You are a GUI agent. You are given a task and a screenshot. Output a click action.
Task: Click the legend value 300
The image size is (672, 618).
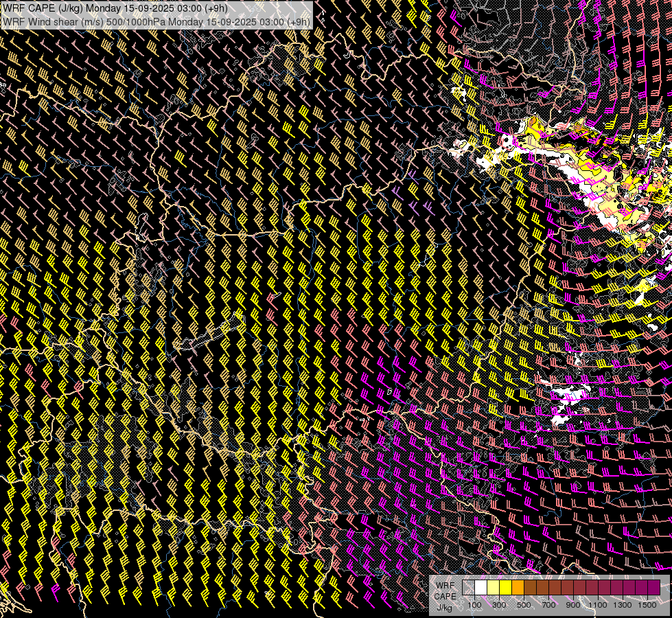[x=499, y=605]
